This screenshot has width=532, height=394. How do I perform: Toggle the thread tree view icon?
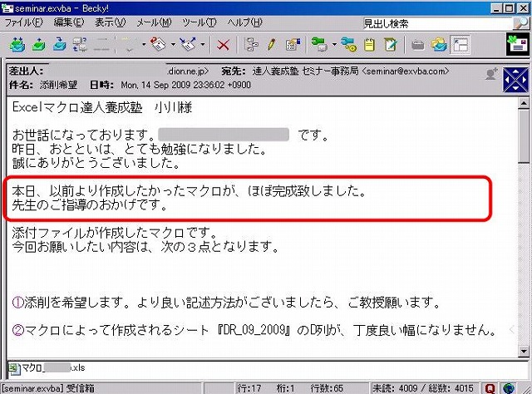[251, 44]
